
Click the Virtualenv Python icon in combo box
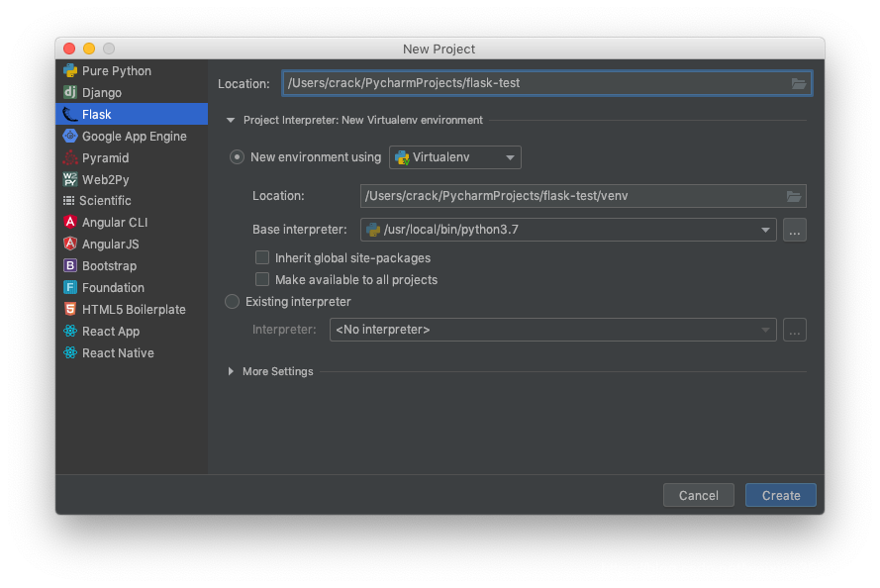[403, 157]
